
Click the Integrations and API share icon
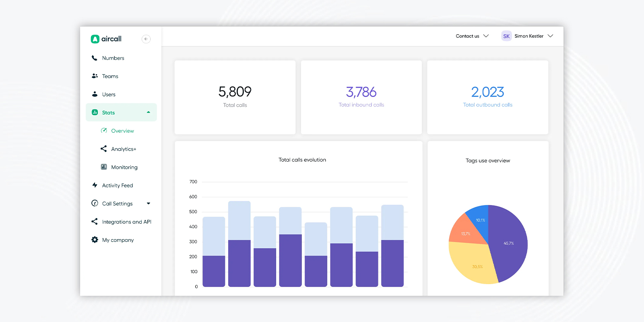[95, 221]
